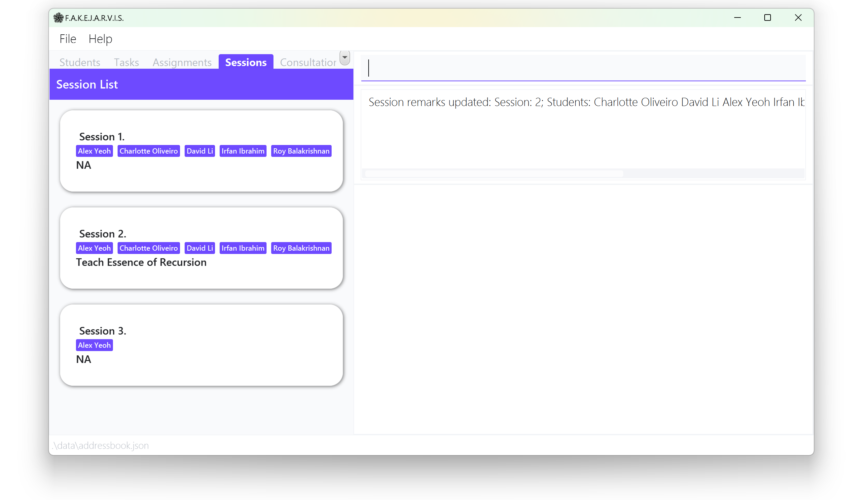Viewport: 868px width, 500px height.
Task: Click Roy Balakrishnan tag in Session 2
Action: click(x=301, y=248)
